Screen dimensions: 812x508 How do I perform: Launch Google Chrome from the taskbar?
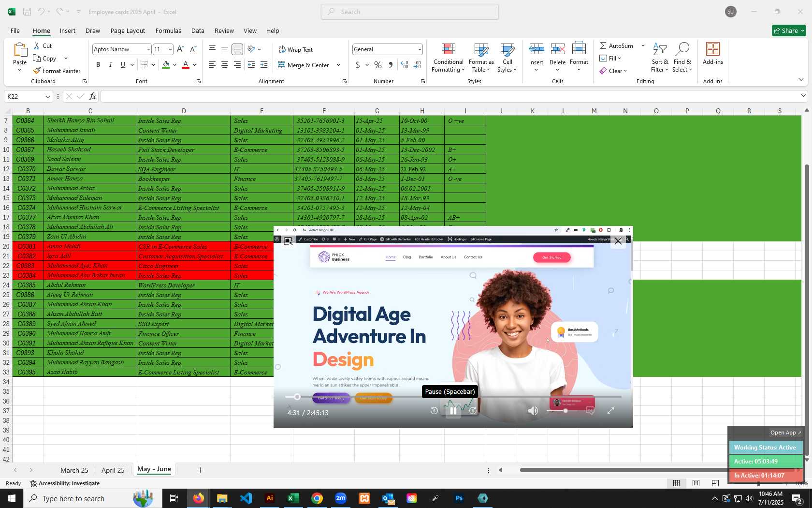(x=317, y=498)
